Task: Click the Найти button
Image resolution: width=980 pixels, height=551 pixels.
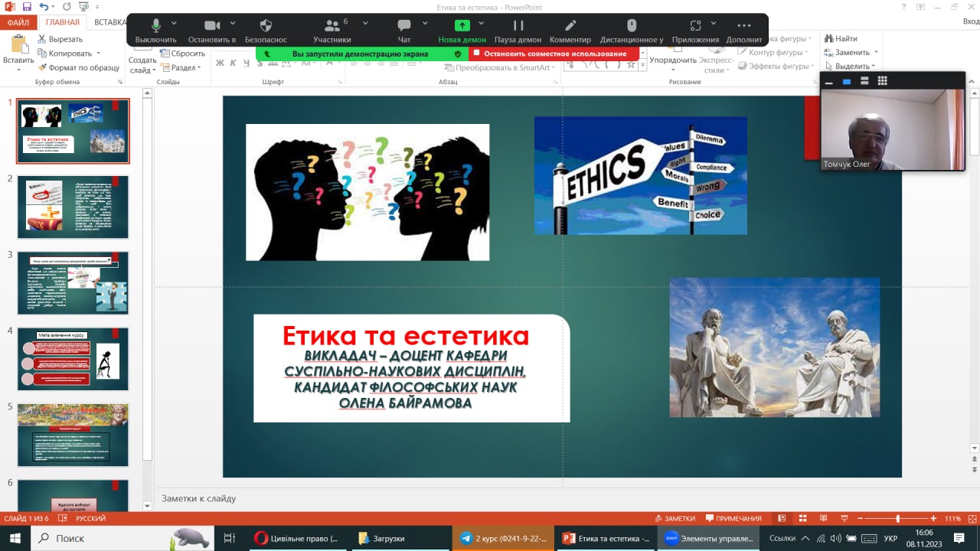Action: click(x=841, y=38)
